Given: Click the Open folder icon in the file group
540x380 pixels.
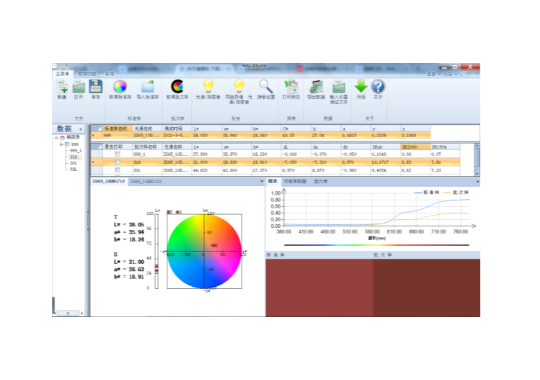Looking at the screenshot, I should 79,87.
